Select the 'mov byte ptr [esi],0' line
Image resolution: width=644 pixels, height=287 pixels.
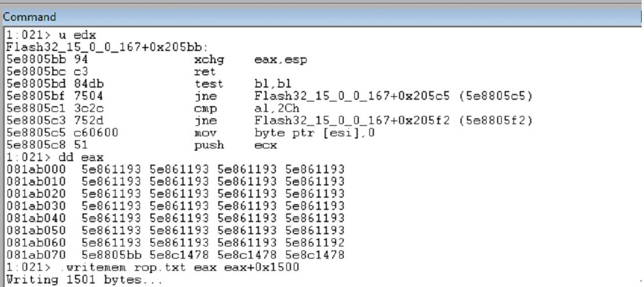pyautogui.click(x=190, y=133)
